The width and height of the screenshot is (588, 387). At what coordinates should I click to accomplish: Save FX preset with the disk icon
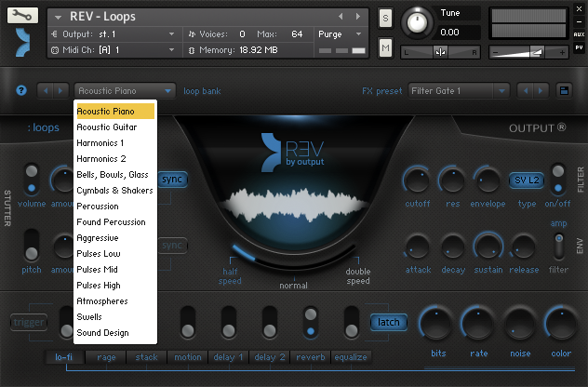[564, 91]
